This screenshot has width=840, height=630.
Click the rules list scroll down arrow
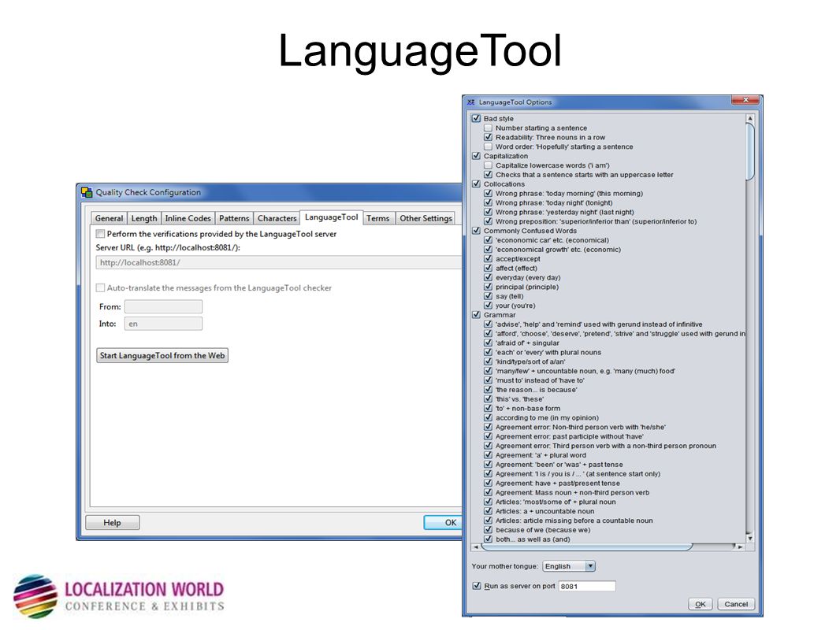click(750, 538)
